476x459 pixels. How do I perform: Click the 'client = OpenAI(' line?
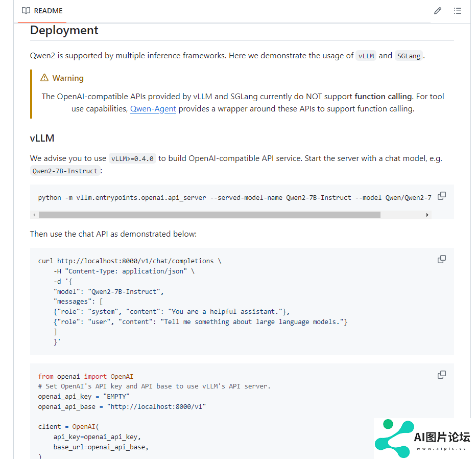tap(68, 427)
